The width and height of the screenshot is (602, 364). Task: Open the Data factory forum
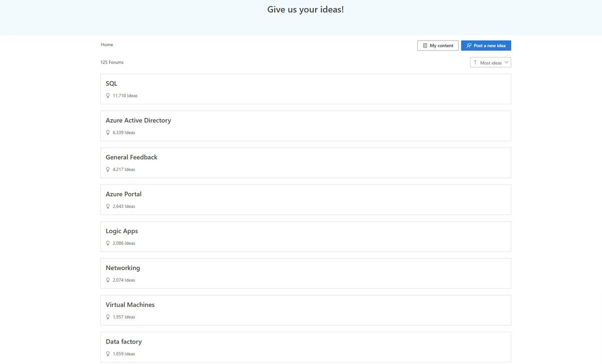[306, 347]
